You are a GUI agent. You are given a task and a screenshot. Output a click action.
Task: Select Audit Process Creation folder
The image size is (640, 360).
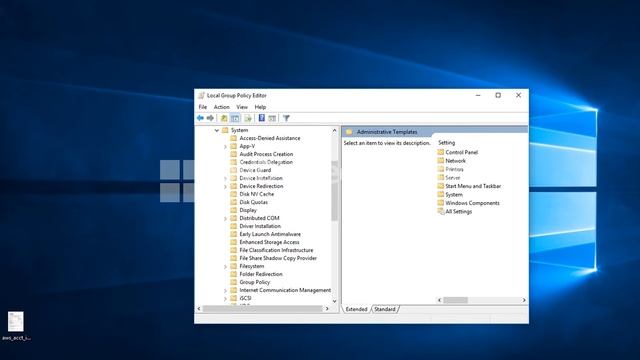(266, 154)
